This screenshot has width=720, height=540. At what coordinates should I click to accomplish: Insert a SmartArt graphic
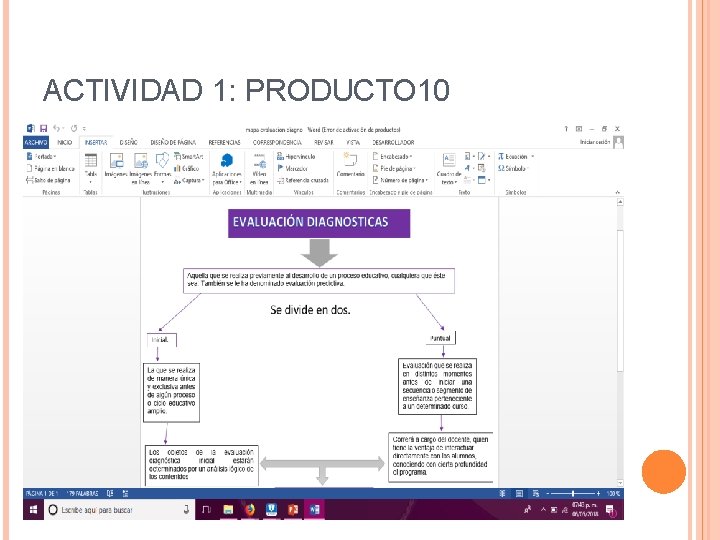[189, 157]
